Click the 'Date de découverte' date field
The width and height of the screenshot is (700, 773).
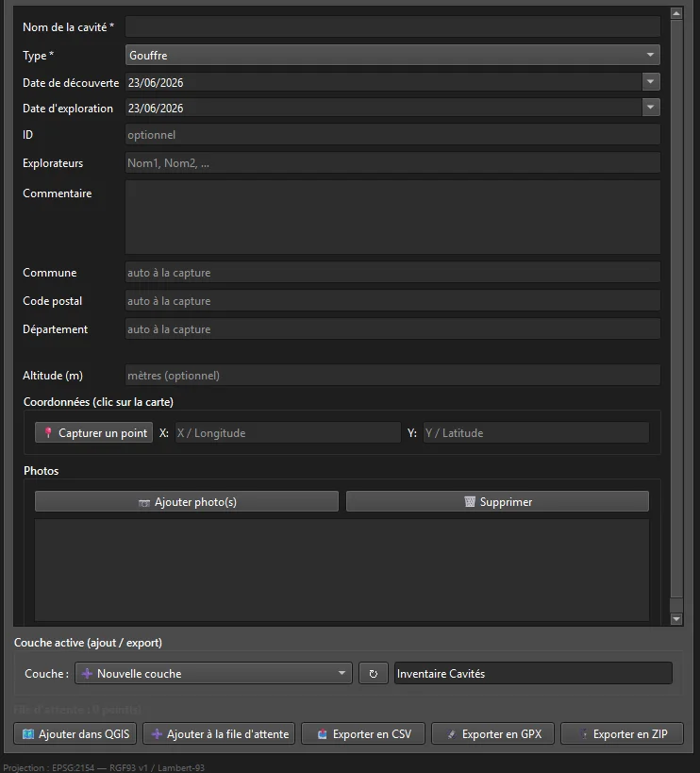point(384,82)
